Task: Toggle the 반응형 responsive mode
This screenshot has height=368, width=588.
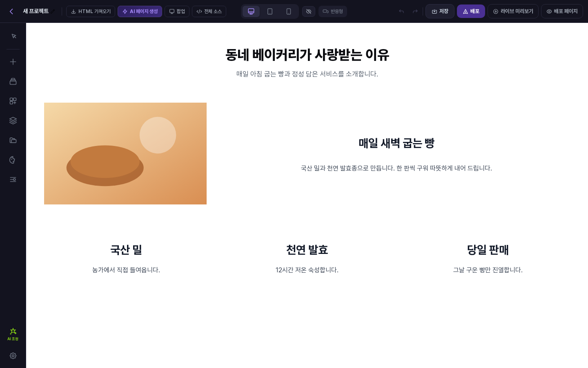Action: pos(333,11)
